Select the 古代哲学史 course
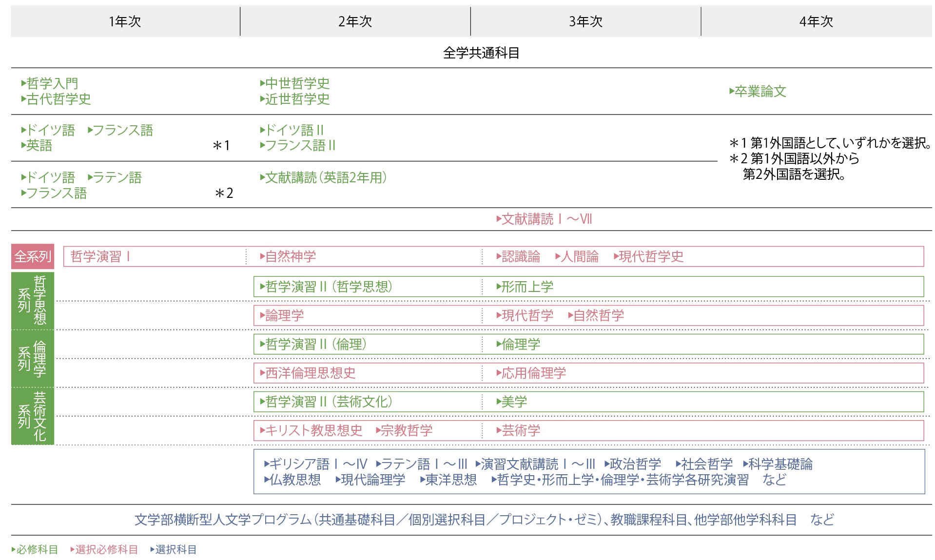Screen dimensions: 935x560 pos(56,99)
